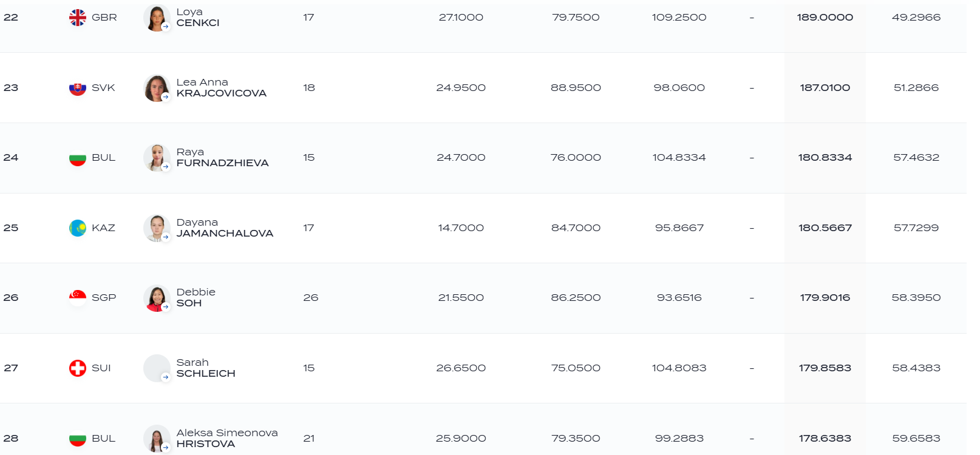
Task: Click the Kazakhstan flag icon
Action: coord(78,228)
